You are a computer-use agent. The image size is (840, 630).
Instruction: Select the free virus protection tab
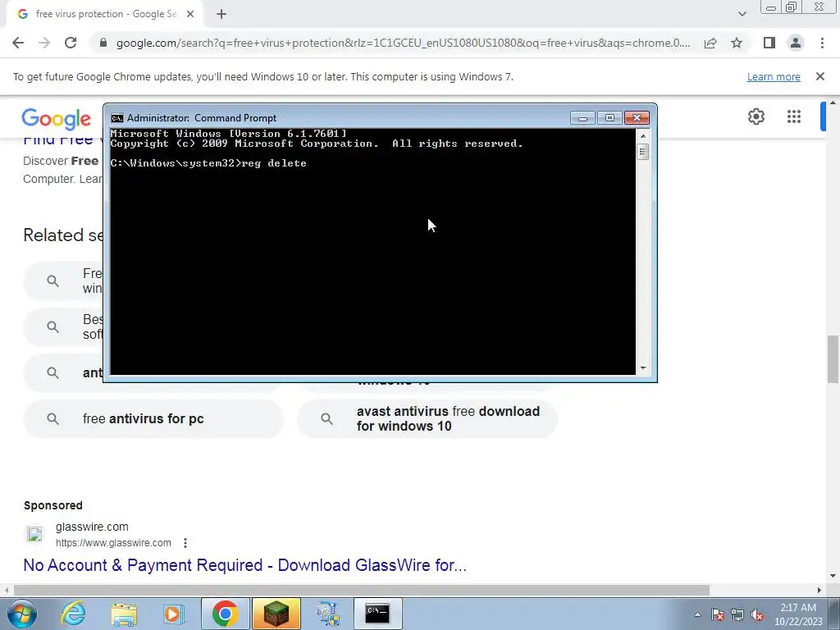[105, 14]
